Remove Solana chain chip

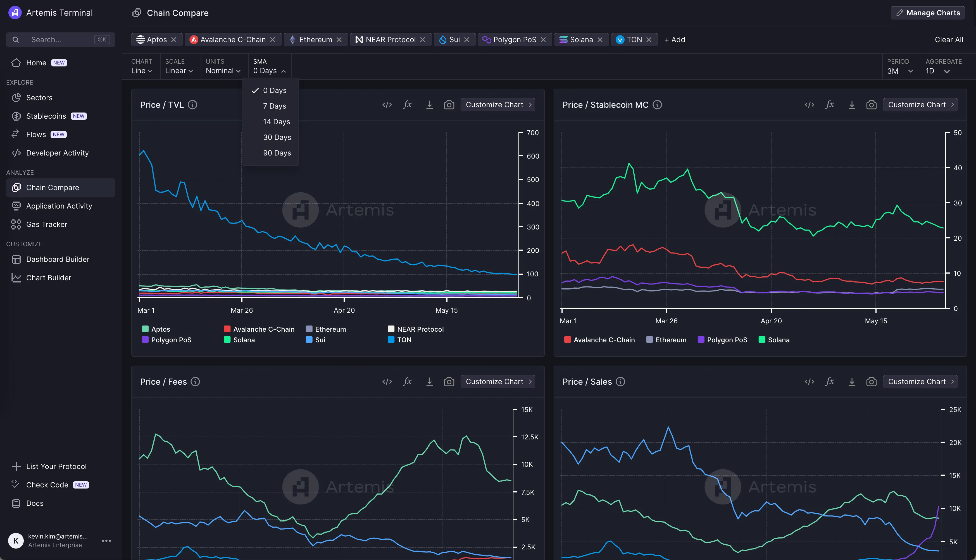[600, 40]
